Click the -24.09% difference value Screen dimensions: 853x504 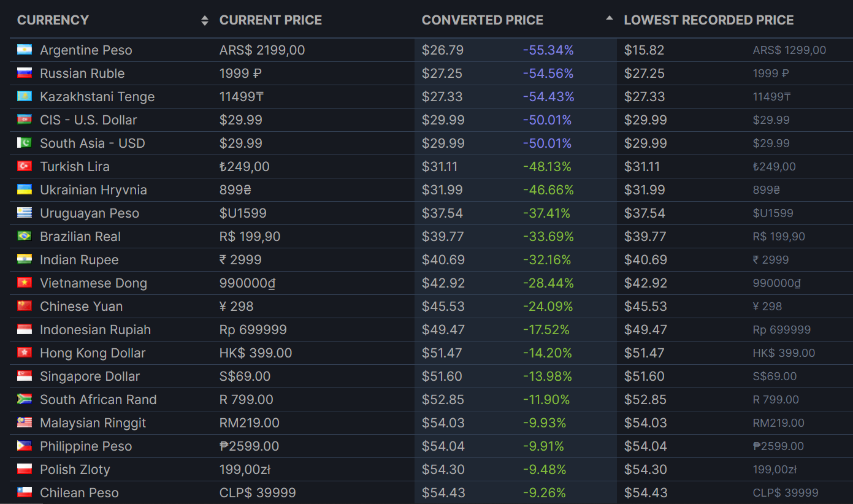(x=548, y=307)
